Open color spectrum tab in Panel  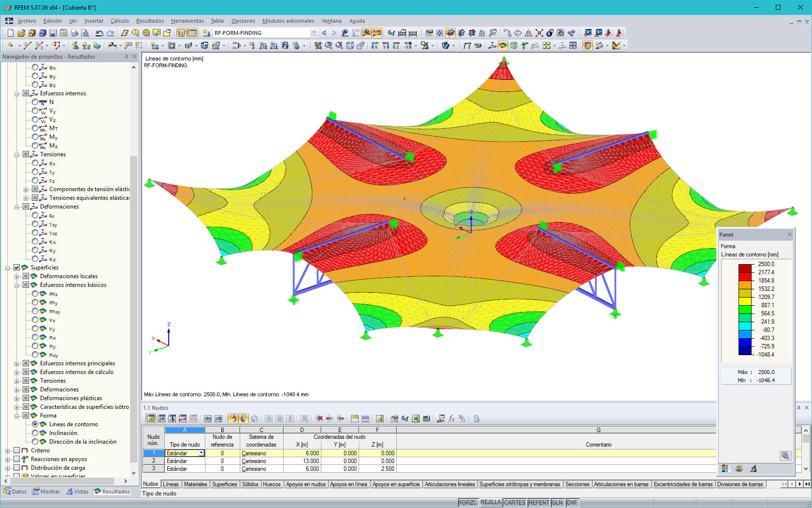725,468
